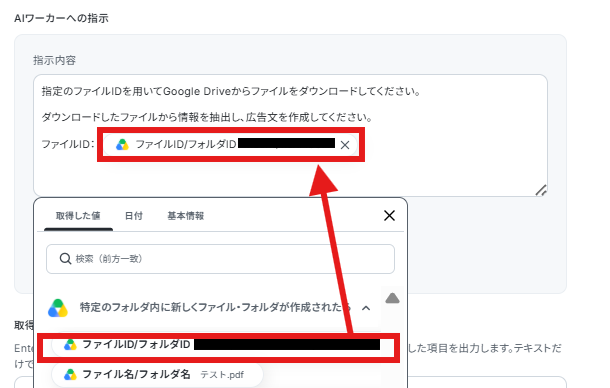Collapse the 特定のフォルダ内に新しくファイル section chevron
The width and height of the screenshot is (610, 388).
(366, 308)
